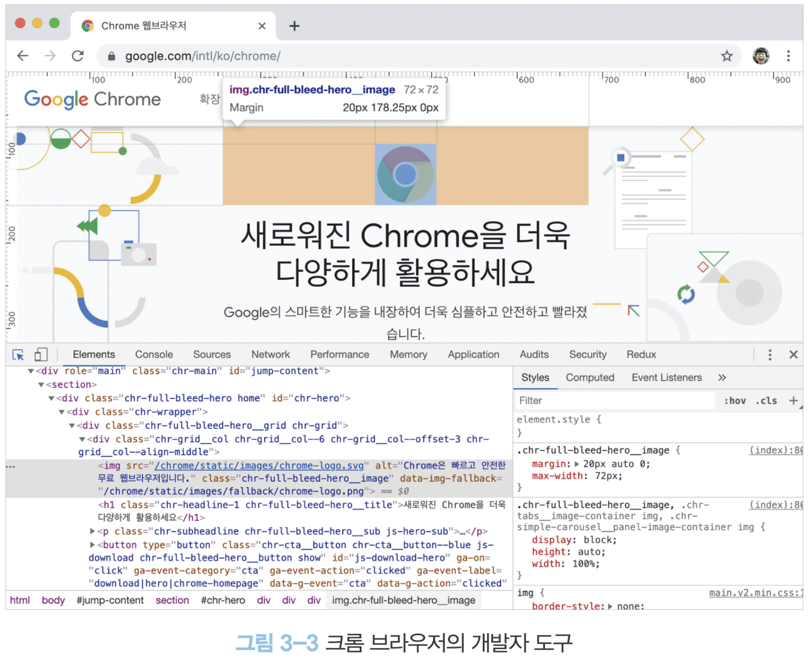The height and width of the screenshot is (670, 812).
Task: Click the address bar URL
Action: 203,56
